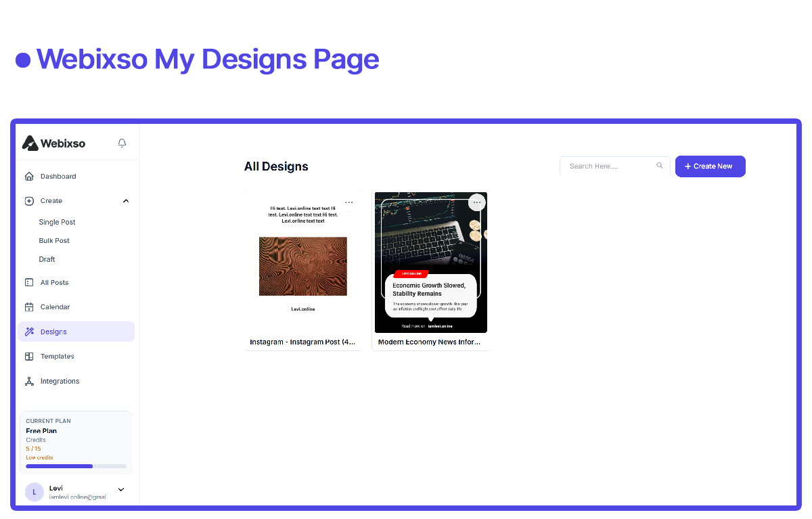Click the Webixso logo icon
Screen dimensions: 812x519
point(30,143)
